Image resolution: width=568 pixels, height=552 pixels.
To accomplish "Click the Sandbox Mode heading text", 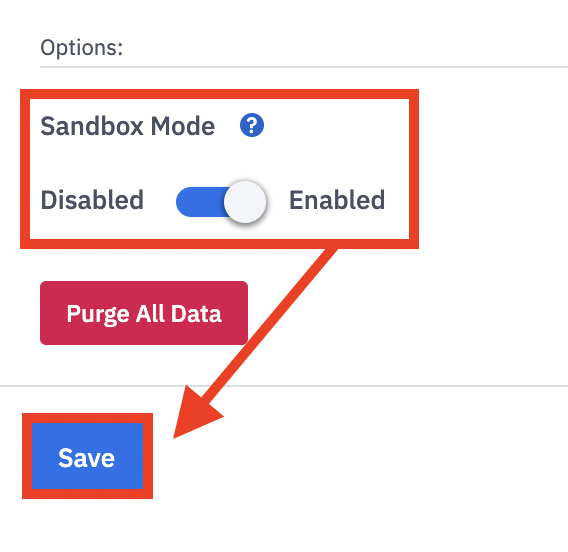I will tap(128, 126).
